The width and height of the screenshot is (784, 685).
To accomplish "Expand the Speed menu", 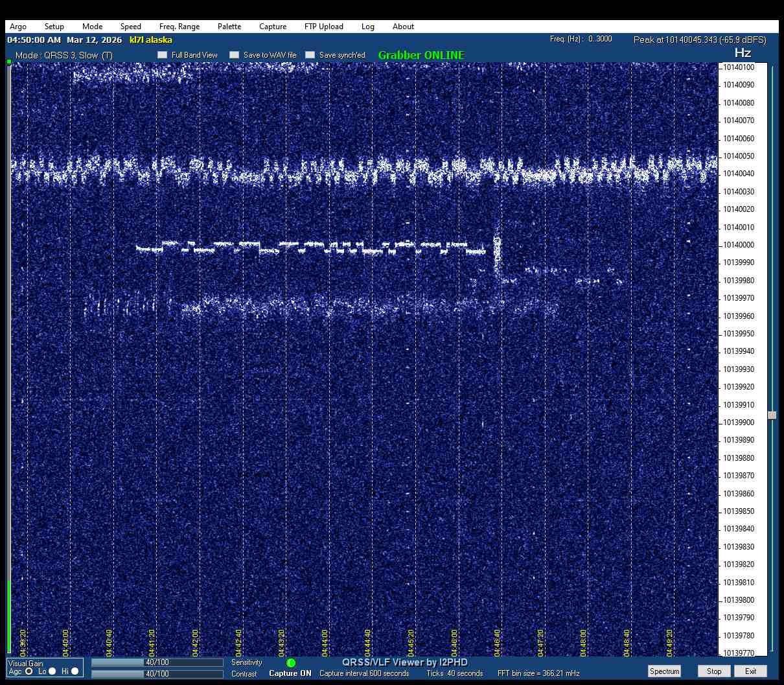I will coord(130,27).
